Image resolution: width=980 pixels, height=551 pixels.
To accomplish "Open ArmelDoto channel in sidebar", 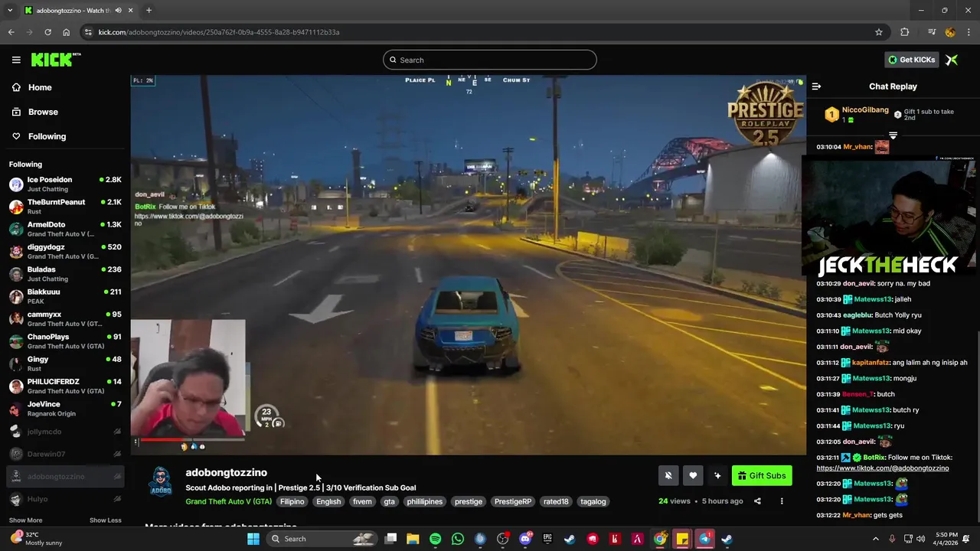I will click(65, 229).
